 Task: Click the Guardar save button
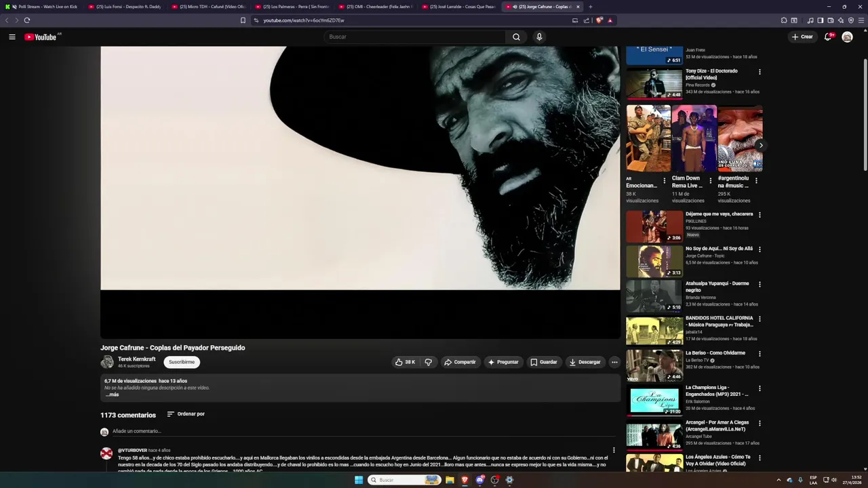coord(544,362)
